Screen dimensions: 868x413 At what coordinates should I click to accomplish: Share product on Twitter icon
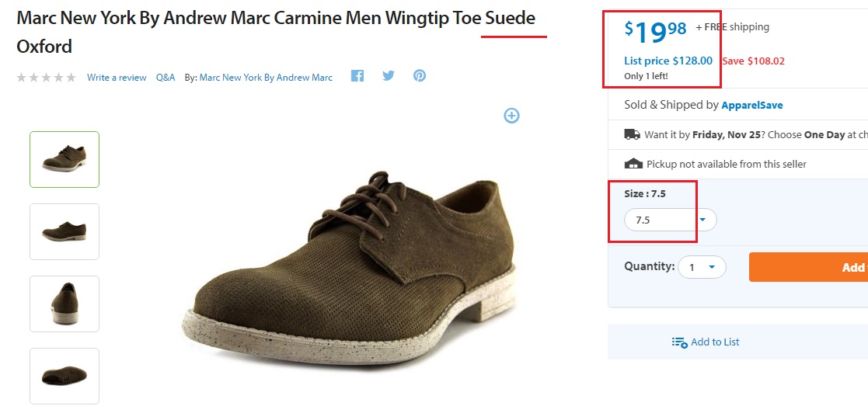pyautogui.click(x=389, y=76)
